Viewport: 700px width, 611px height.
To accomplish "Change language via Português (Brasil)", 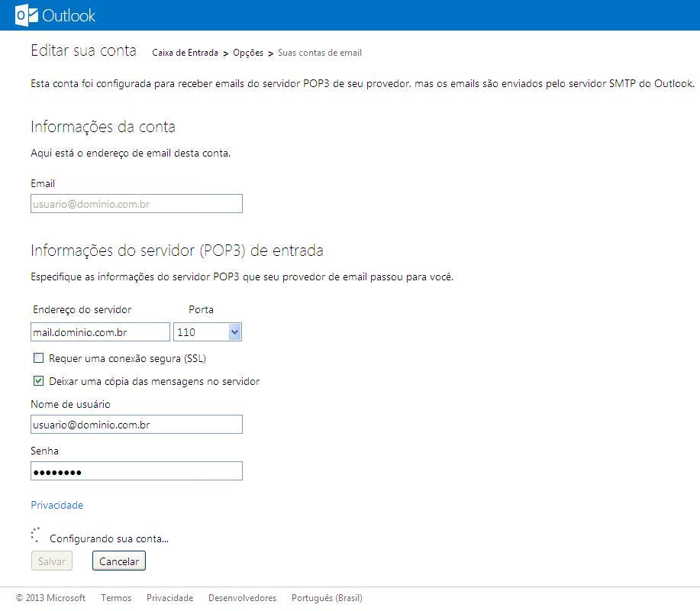I will [x=327, y=597].
